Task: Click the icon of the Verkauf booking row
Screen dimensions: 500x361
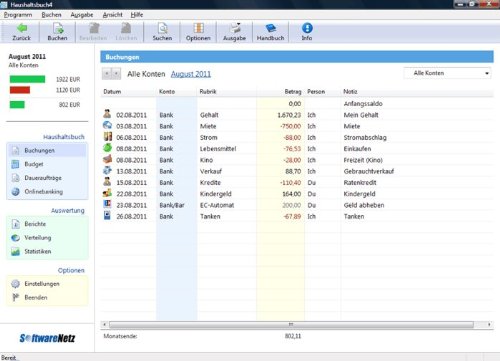Action: tap(107, 170)
